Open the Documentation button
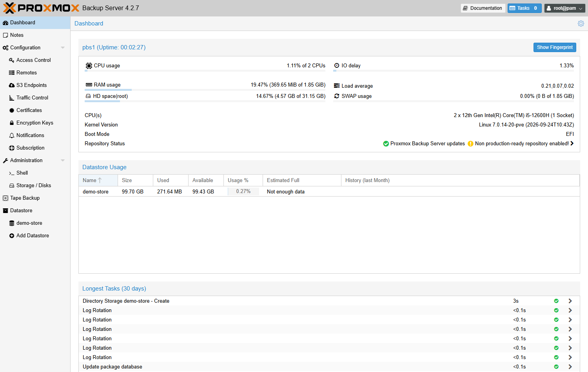 483,8
